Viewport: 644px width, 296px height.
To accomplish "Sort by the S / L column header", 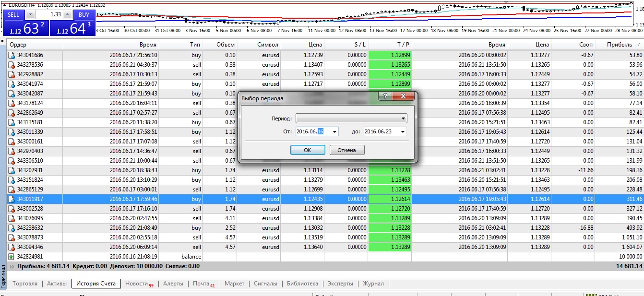I will (346, 45).
